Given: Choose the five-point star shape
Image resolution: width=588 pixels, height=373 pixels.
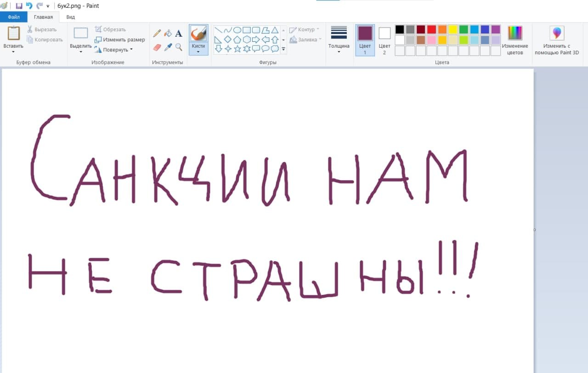Looking at the screenshot, I should point(237,49).
